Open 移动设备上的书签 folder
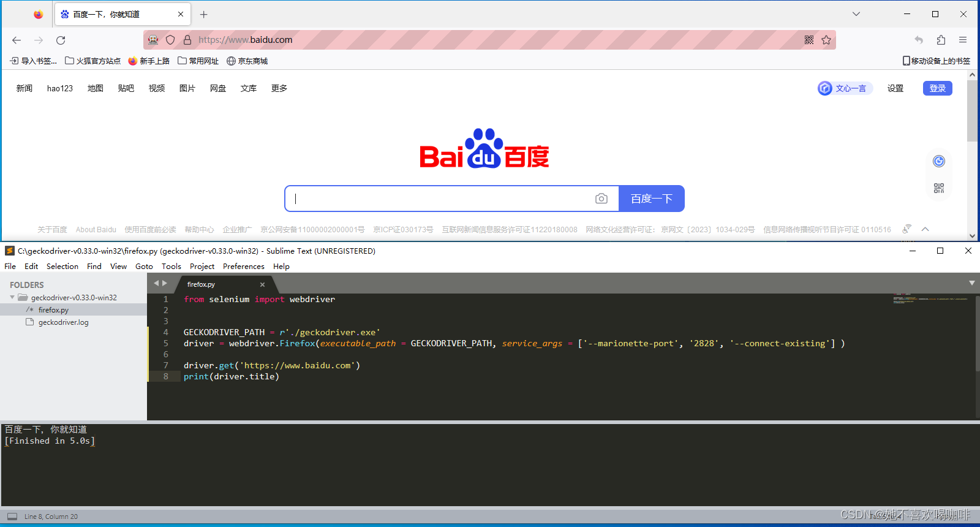980x527 pixels. click(937, 61)
